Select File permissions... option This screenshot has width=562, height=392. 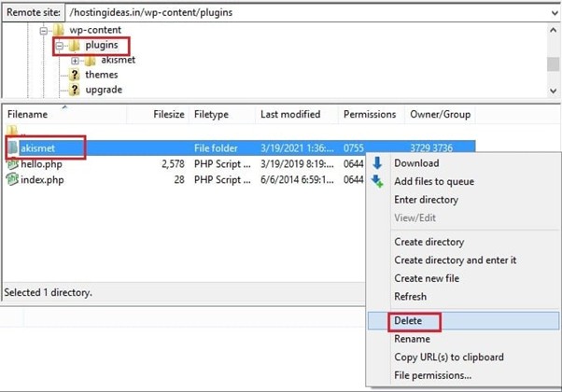pos(432,375)
